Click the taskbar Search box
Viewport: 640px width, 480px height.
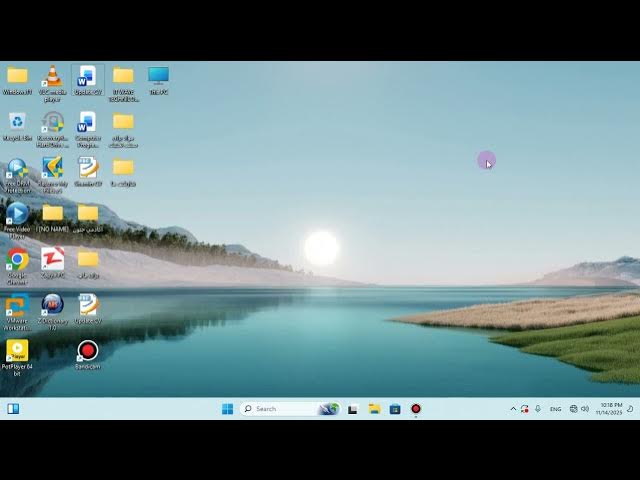click(x=290, y=409)
